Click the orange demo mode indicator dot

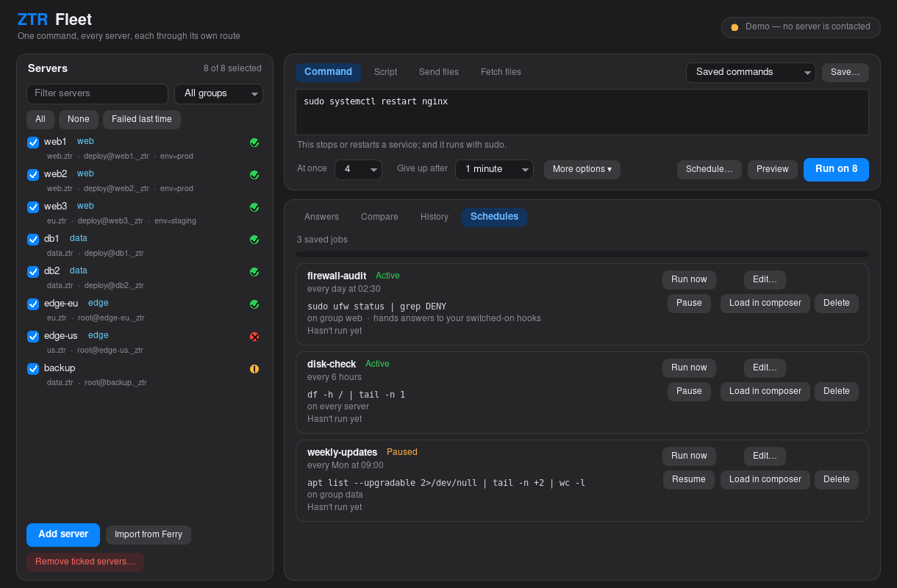point(735,27)
